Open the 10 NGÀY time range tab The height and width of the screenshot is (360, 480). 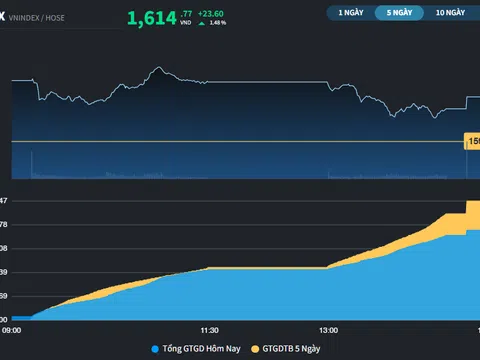point(450,13)
